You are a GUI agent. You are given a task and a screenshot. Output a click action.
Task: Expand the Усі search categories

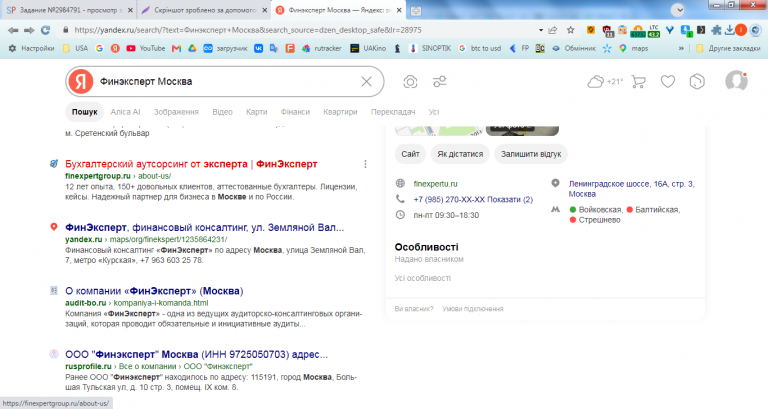(x=434, y=112)
